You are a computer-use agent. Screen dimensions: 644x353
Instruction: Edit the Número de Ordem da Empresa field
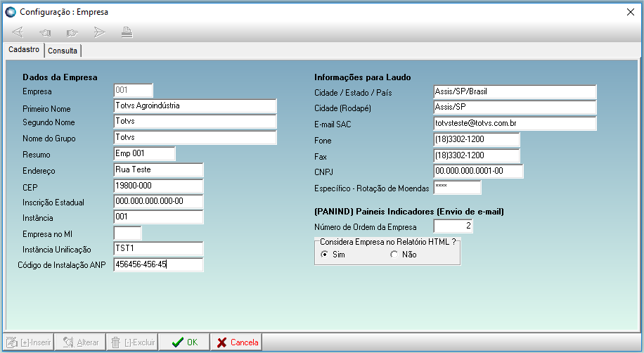tap(453, 226)
